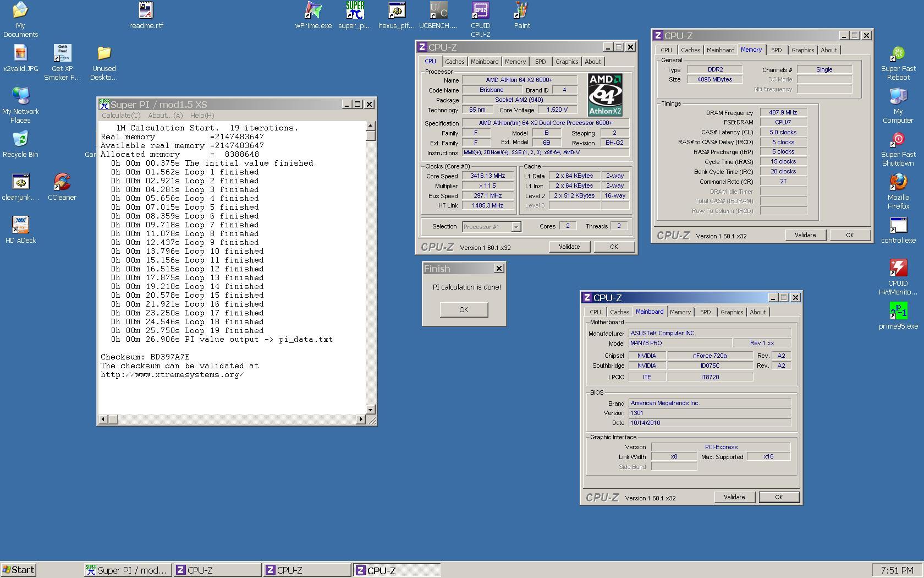Open My Documents desktop icon
This screenshot has width=924, height=578.
click(20, 19)
